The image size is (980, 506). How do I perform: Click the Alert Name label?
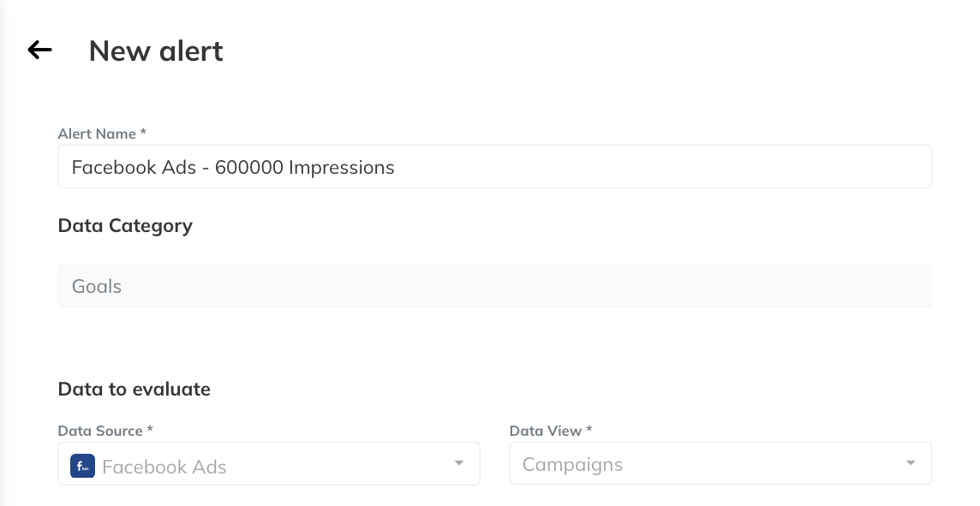click(102, 134)
